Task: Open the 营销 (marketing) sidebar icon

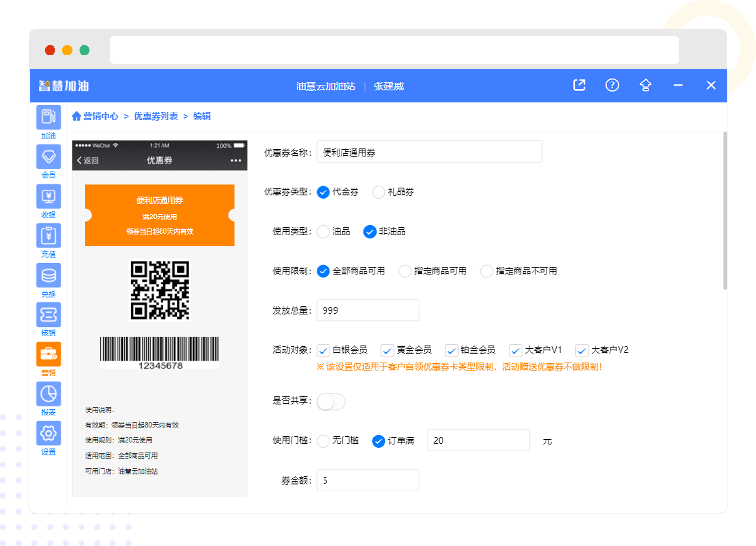Action: click(x=49, y=355)
